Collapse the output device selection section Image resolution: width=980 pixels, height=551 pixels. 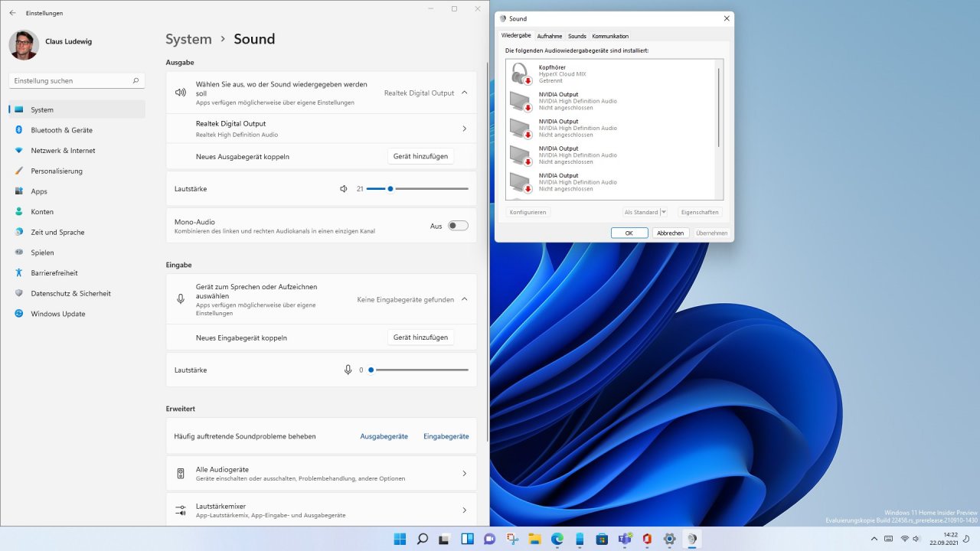(464, 93)
